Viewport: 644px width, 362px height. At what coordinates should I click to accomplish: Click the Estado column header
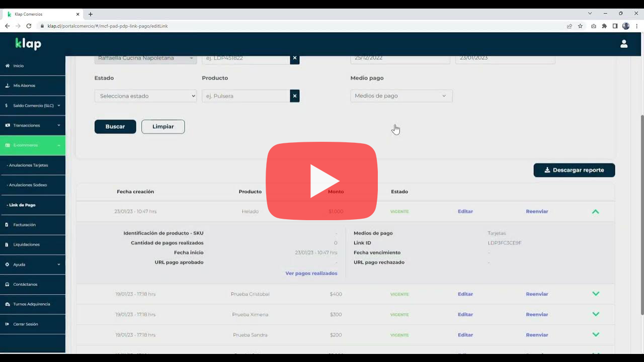tap(399, 192)
